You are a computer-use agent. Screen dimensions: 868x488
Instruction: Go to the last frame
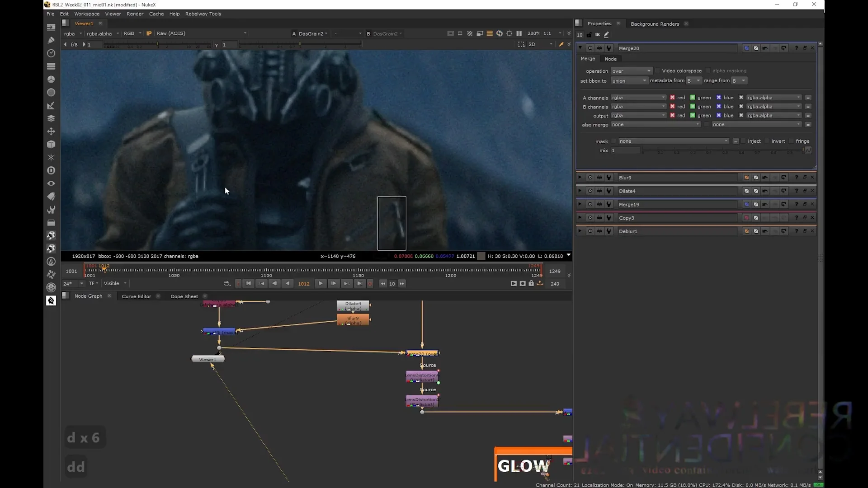tap(359, 284)
